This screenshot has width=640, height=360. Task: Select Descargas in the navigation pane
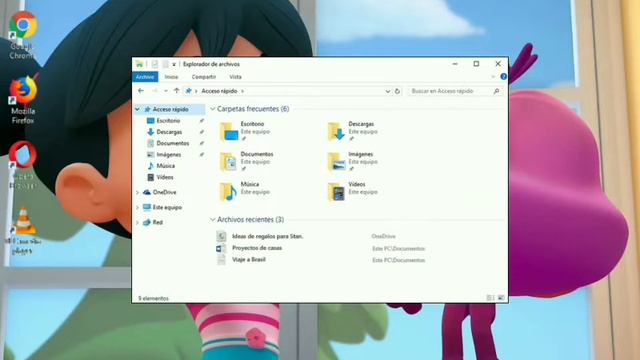pos(169,132)
